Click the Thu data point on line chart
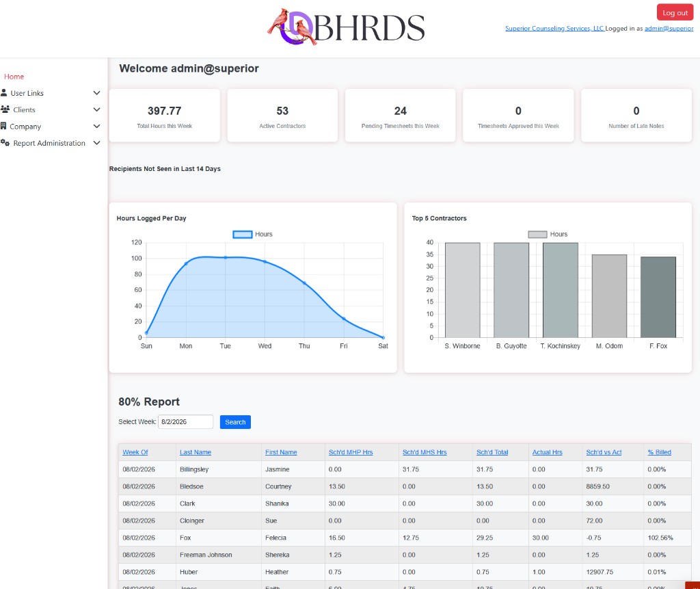 [x=304, y=283]
